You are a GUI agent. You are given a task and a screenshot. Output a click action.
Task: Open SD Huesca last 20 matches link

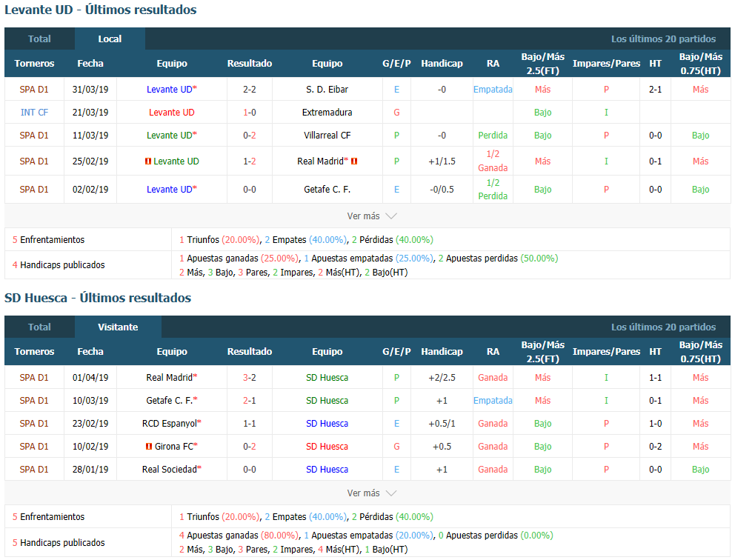(x=663, y=327)
